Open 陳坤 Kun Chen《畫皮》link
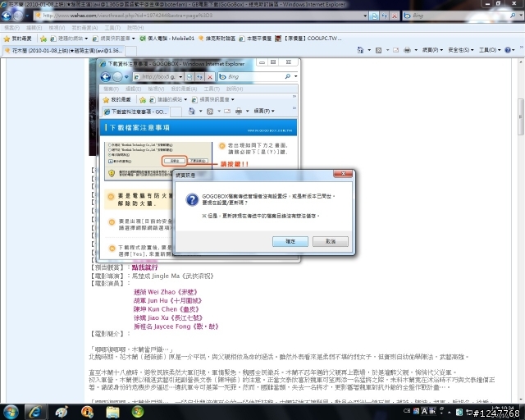The height and width of the screenshot is (420, 525). point(166,309)
